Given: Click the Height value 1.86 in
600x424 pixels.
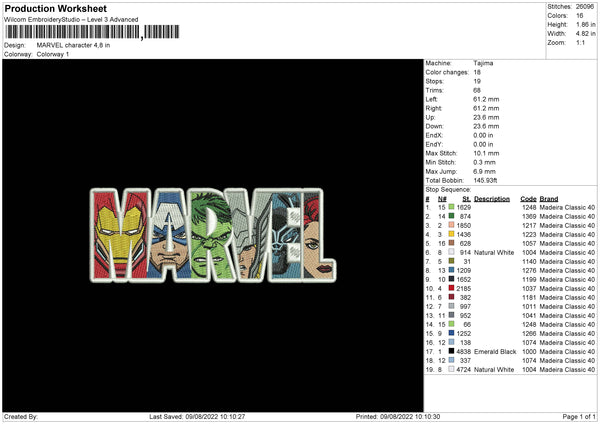Looking at the screenshot, I should [585, 24].
